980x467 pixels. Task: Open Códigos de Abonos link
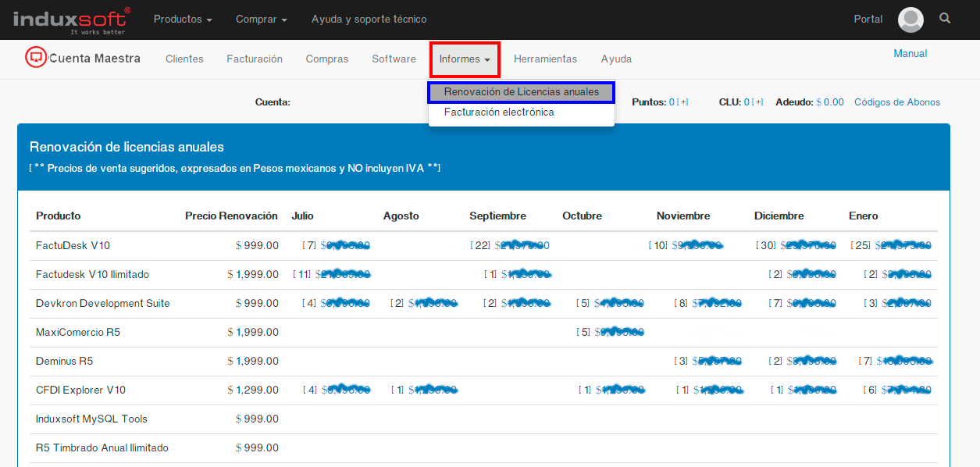point(897,102)
